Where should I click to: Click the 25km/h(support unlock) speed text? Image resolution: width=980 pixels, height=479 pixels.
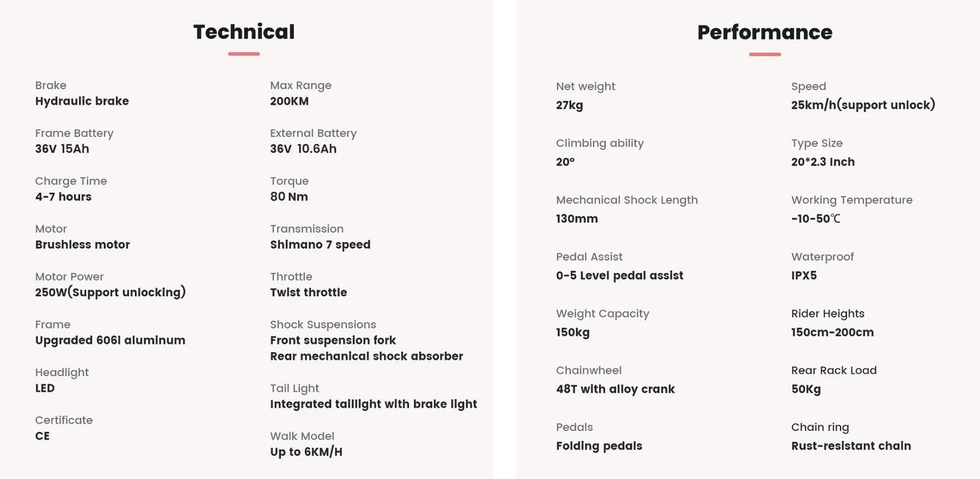[863, 105]
